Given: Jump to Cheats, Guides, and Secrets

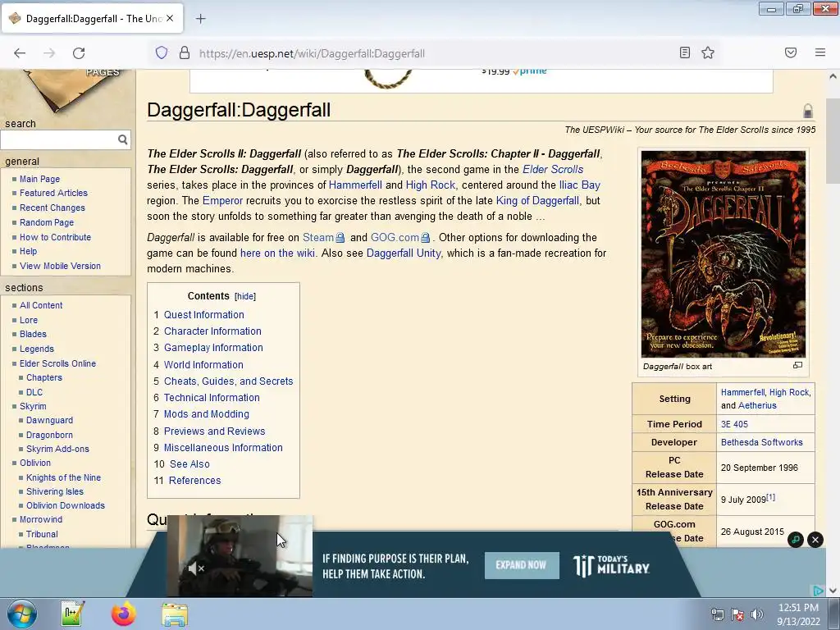Looking at the screenshot, I should click(228, 381).
